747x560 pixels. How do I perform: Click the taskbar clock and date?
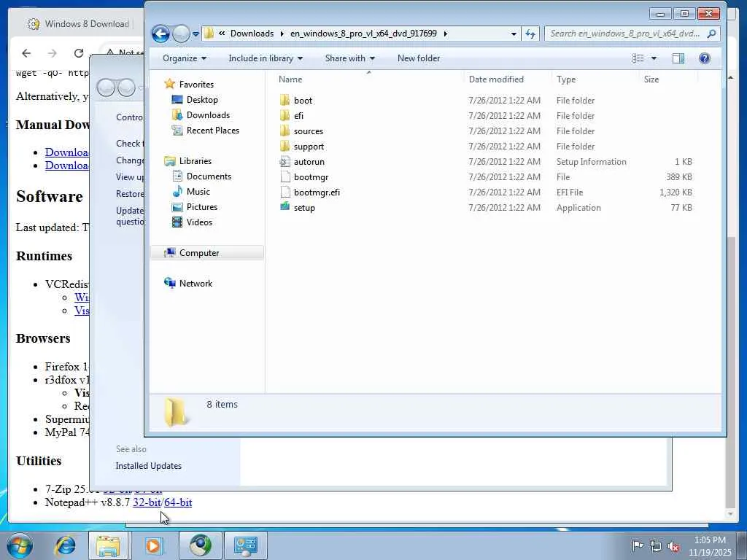click(710, 546)
